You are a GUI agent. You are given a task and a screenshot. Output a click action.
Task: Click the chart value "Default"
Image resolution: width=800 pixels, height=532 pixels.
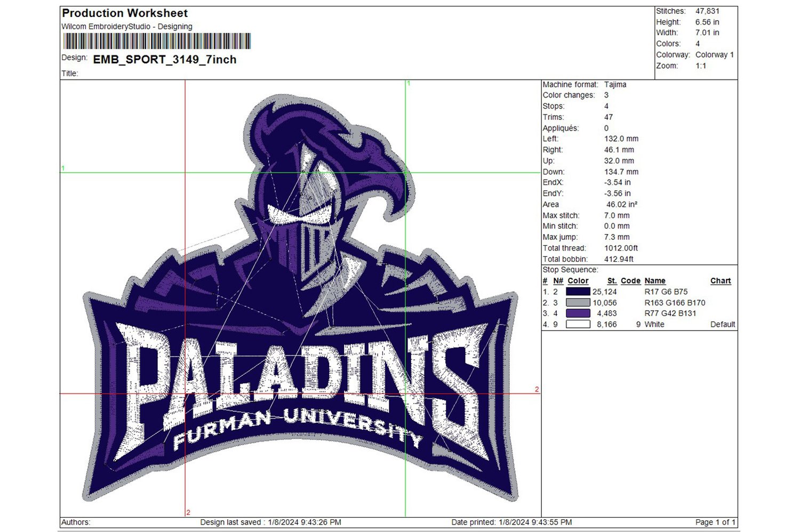pos(723,325)
